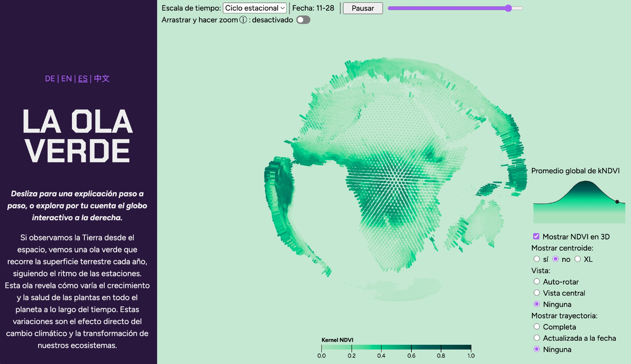Click the info icon beside zoom label
631x364 pixels.
pos(243,20)
